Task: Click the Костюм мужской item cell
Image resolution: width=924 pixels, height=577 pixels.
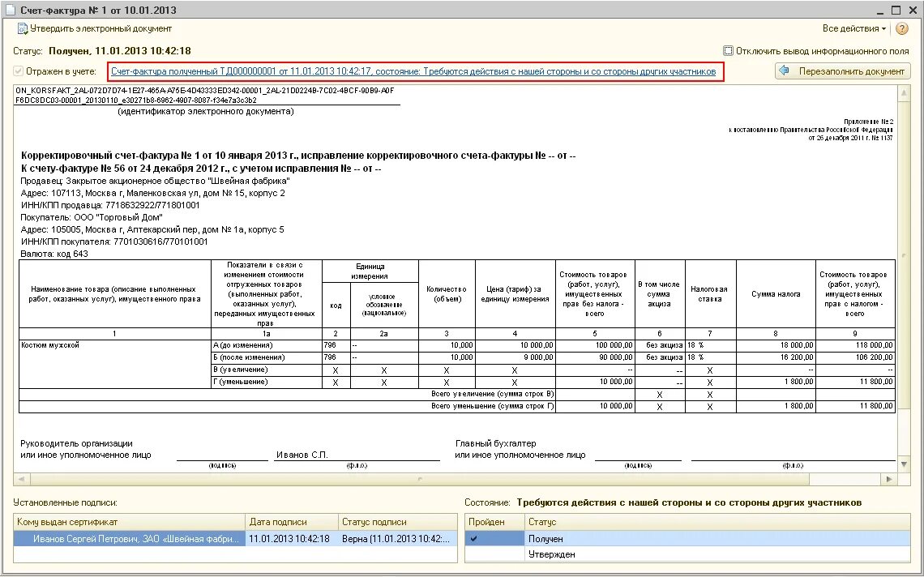Action: 115,364
